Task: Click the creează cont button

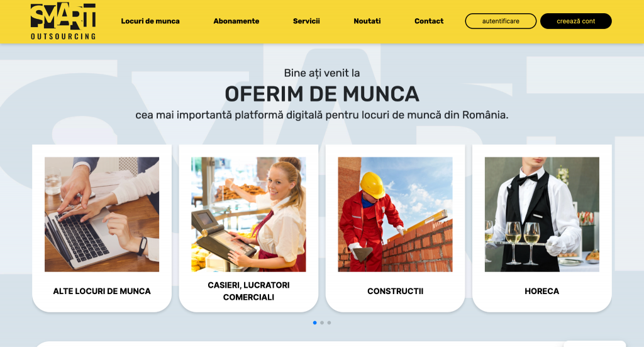Action: tap(576, 21)
